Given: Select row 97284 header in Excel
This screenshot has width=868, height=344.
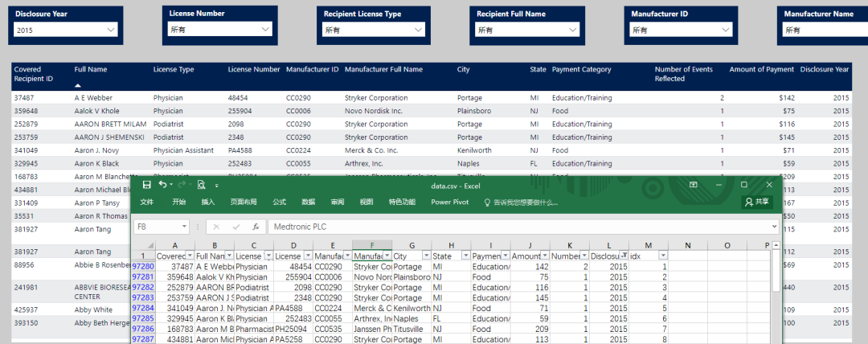Looking at the screenshot, I should (143, 309).
